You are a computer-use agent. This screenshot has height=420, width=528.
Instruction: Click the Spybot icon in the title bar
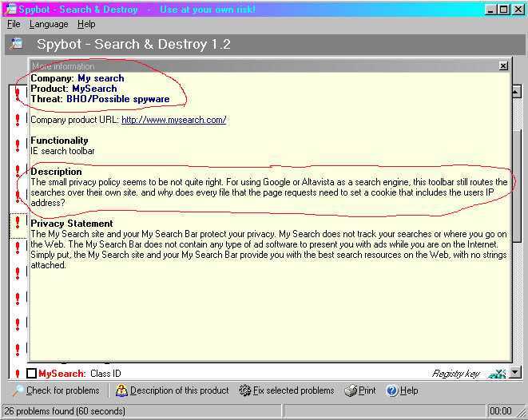coord(10,9)
